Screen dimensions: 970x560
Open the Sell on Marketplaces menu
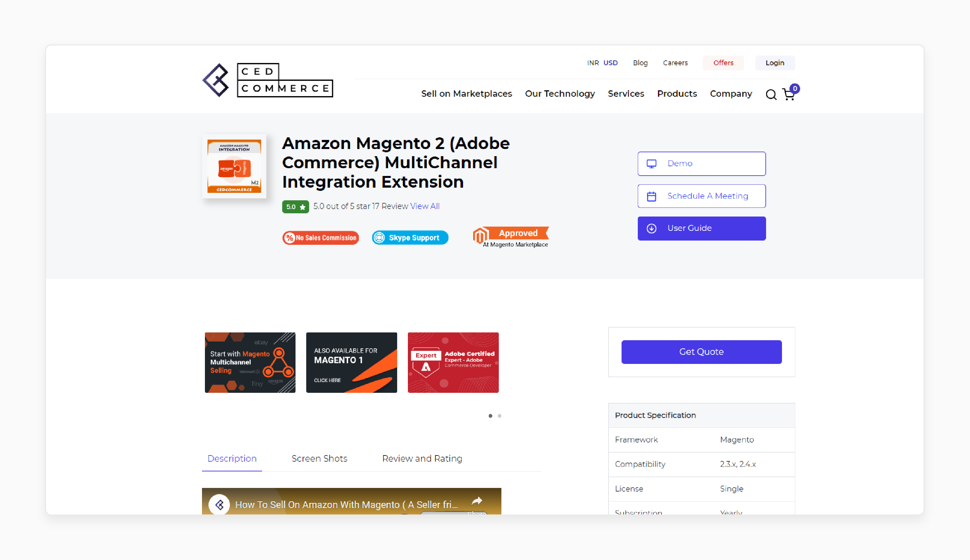point(467,93)
